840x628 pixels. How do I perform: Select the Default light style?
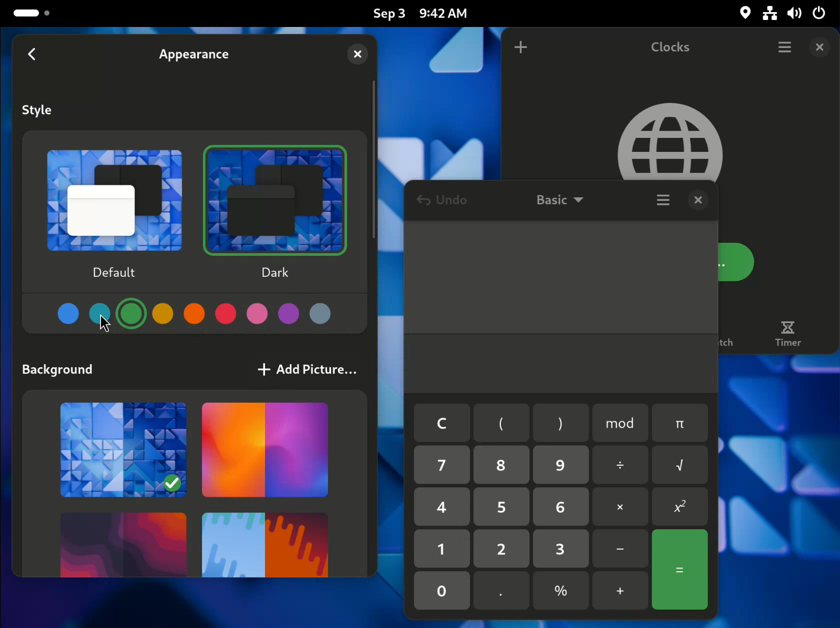pyautogui.click(x=114, y=200)
